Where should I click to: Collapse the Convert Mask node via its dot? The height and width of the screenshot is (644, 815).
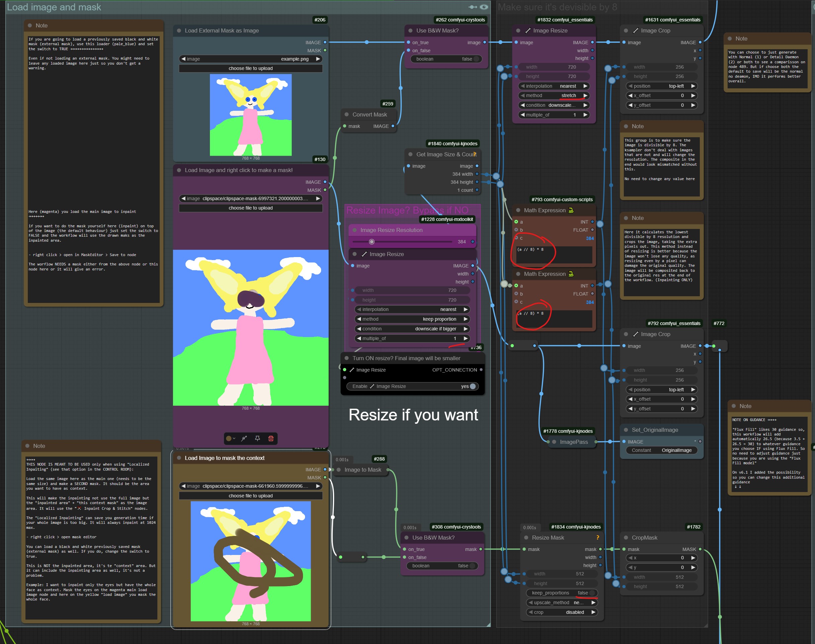pyautogui.click(x=347, y=114)
